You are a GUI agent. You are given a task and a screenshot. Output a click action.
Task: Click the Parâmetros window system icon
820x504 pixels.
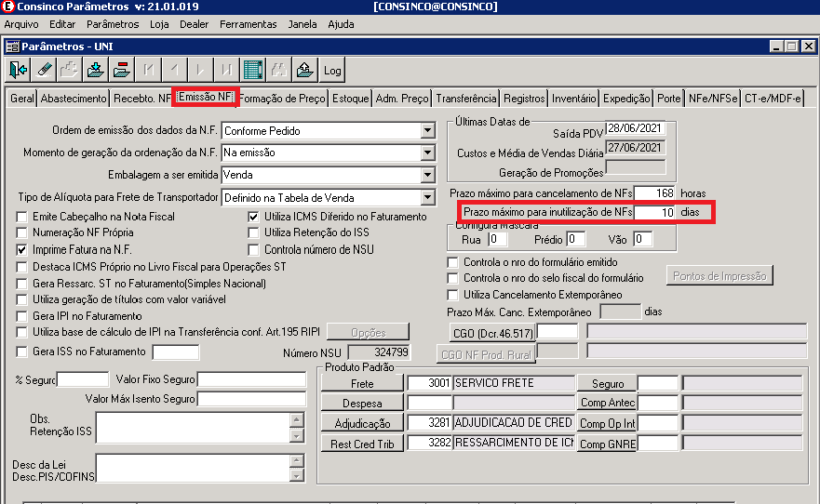(12, 46)
